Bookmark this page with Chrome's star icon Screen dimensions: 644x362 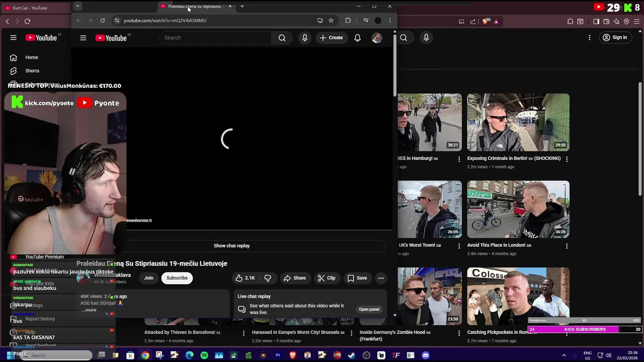pyautogui.click(x=331, y=21)
